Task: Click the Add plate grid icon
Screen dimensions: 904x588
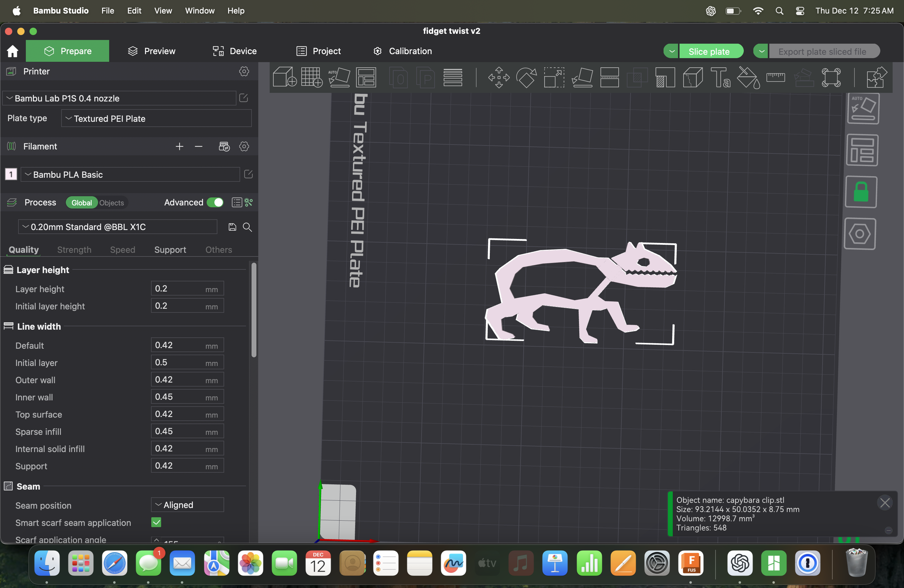Action: [312, 77]
